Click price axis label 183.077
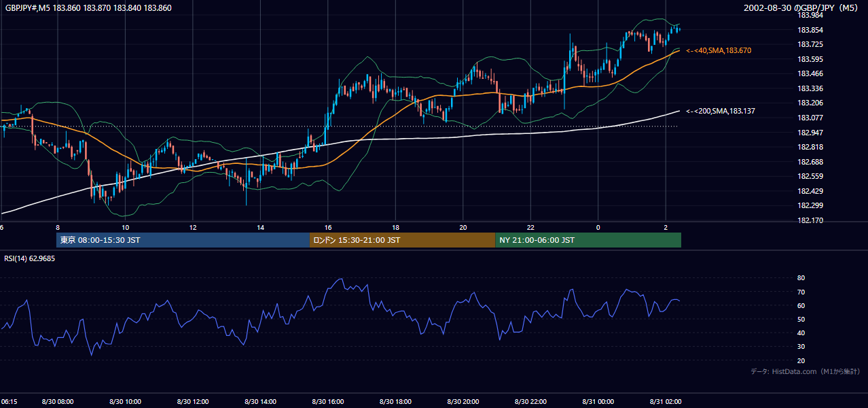Viewport: 868px width, 408px height. tap(811, 118)
